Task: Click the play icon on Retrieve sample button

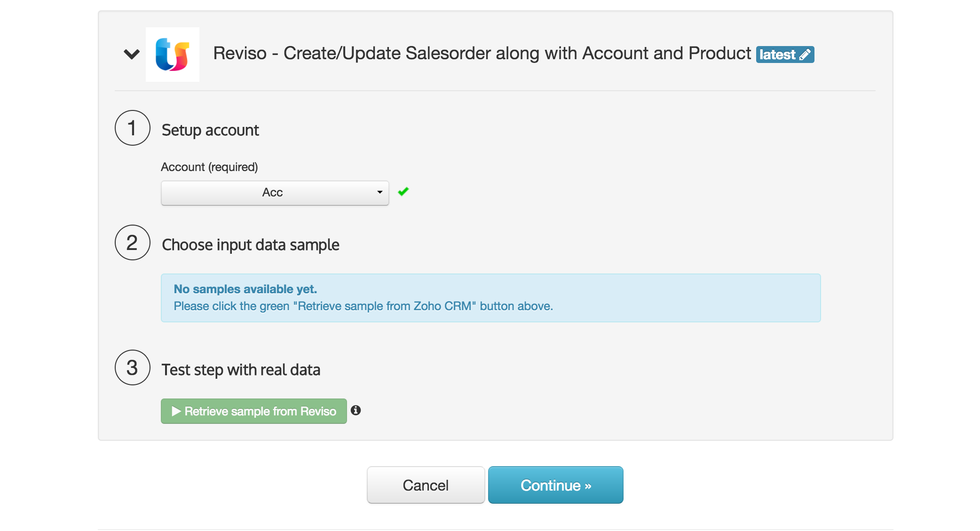Action: pyautogui.click(x=176, y=412)
